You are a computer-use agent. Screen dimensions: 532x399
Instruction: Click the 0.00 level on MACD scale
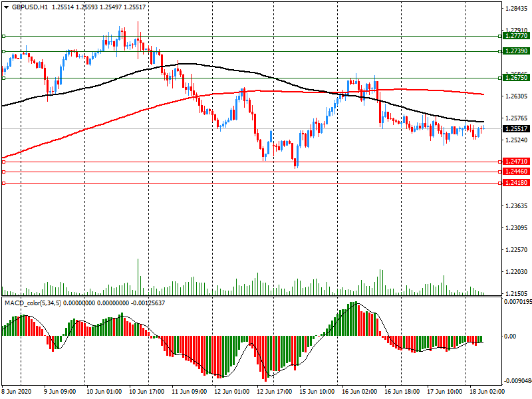pos(512,336)
